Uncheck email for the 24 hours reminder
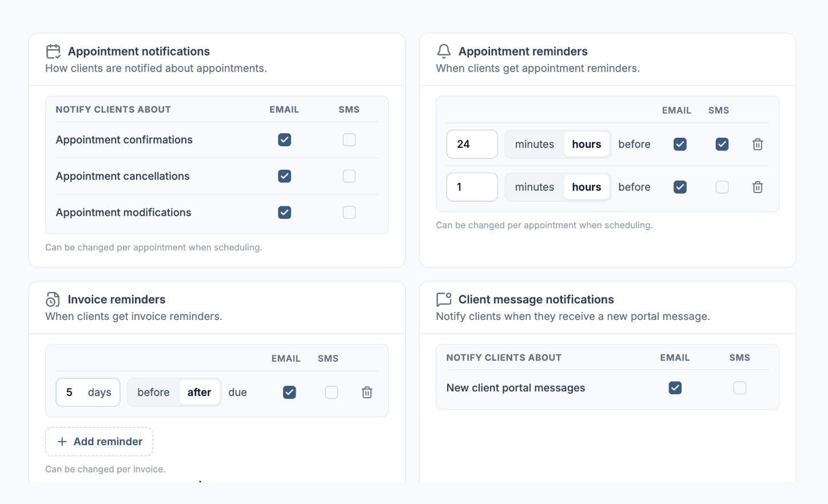Image resolution: width=828 pixels, height=504 pixels. pos(680,145)
